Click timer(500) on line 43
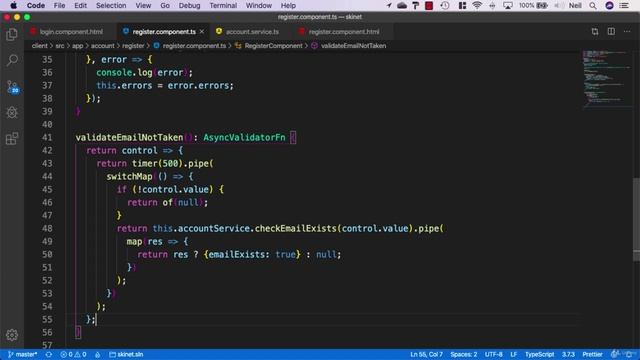 [x=157, y=164]
